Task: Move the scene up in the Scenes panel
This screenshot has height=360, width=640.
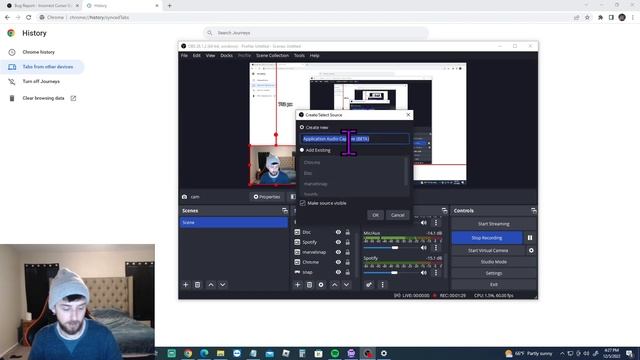Action: [x=211, y=284]
